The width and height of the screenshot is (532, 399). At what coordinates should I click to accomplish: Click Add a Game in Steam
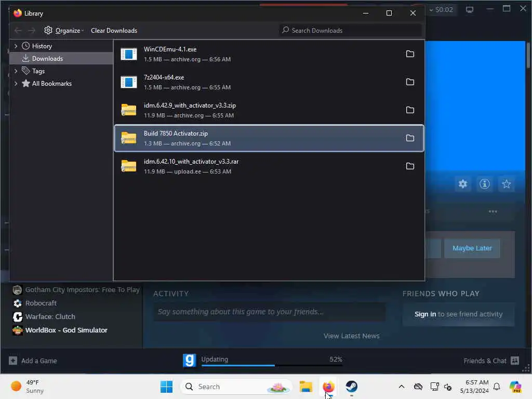click(x=33, y=361)
